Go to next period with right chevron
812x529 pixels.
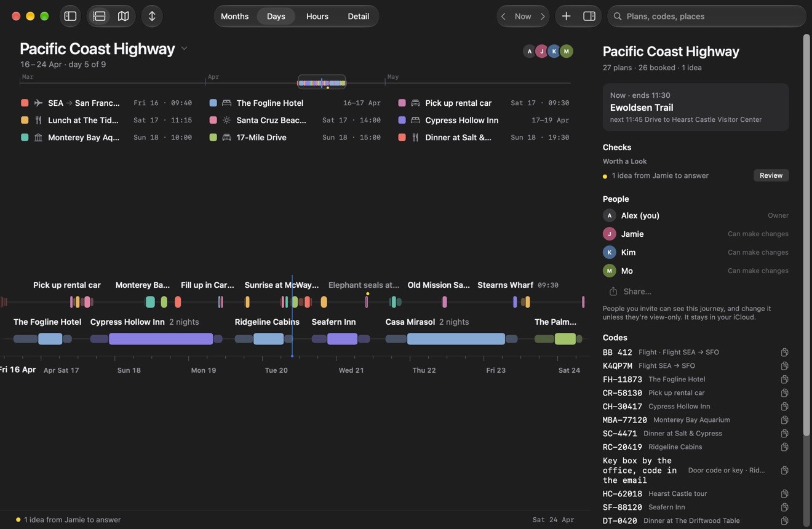[542, 16]
